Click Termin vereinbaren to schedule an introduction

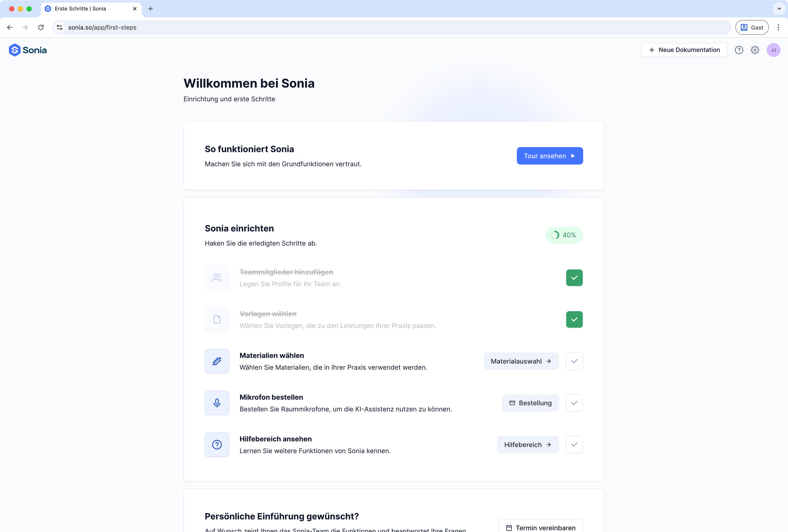tap(540, 527)
